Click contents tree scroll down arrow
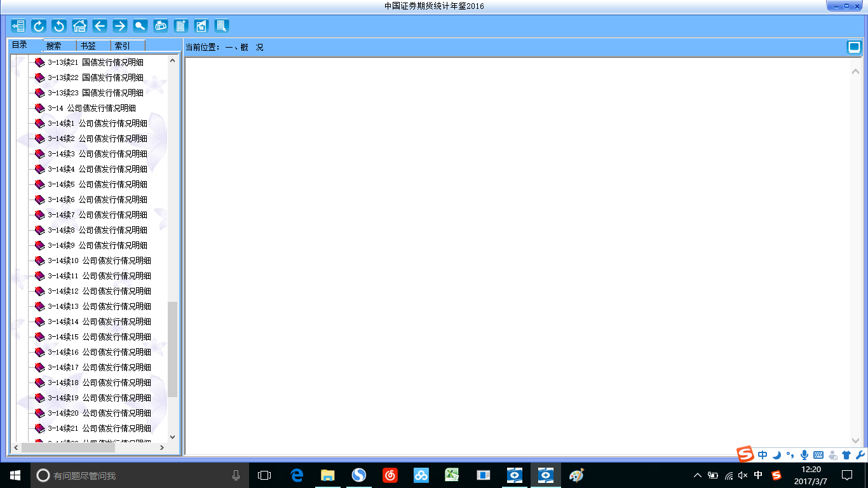The height and width of the screenshot is (488, 868). point(172,437)
